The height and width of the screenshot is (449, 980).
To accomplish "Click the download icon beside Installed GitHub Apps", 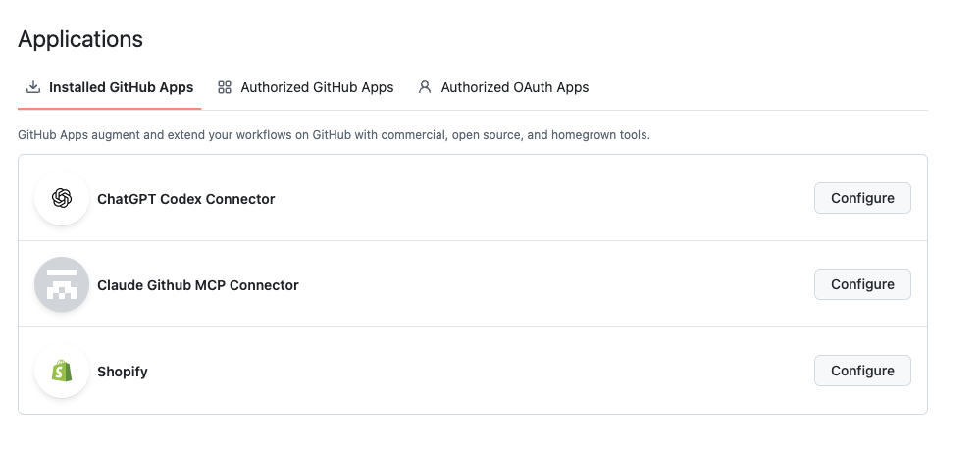I will 33,87.
